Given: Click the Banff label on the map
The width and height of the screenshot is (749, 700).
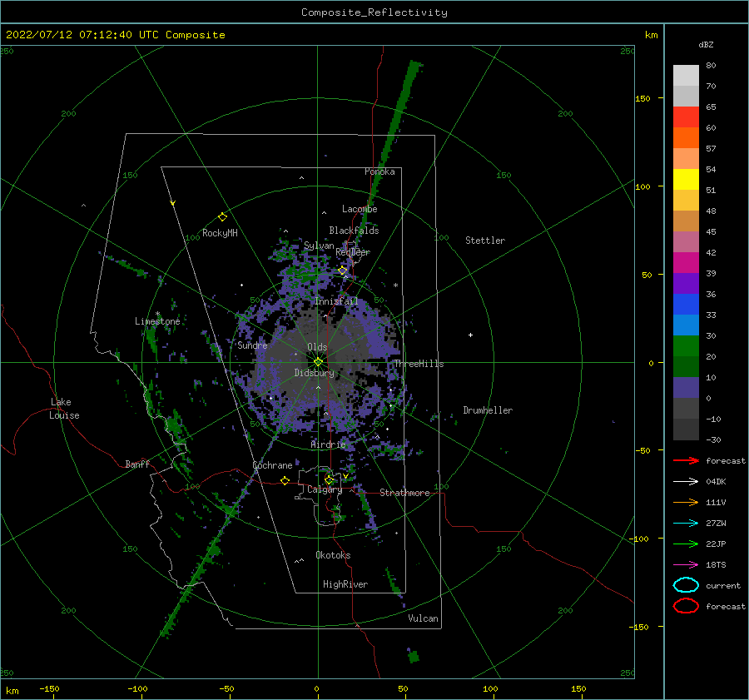Looking at the screenshot, I should click(137, 464).
